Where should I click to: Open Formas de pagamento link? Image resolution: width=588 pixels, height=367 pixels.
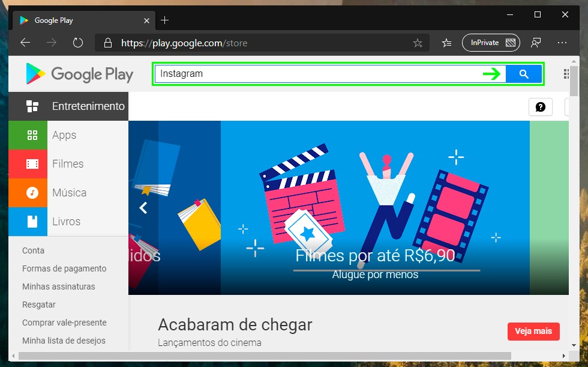coord(64,268)
